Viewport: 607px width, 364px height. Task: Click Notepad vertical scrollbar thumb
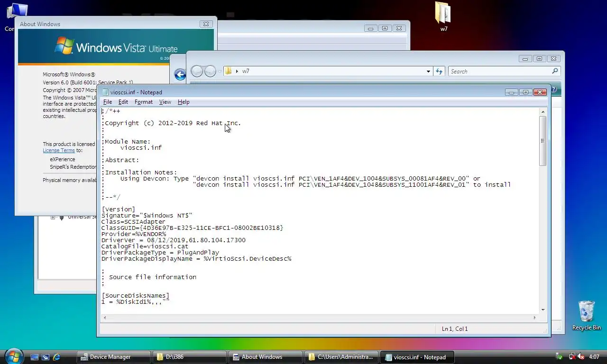[543, 141]
